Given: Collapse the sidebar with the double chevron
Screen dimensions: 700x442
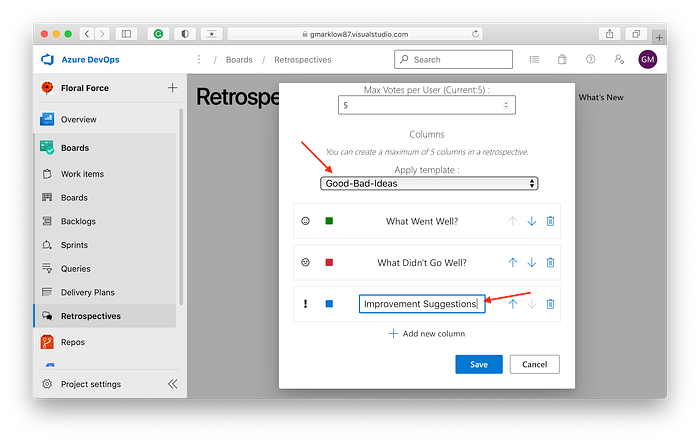Looking at the screenshot, I should point(173,384).
